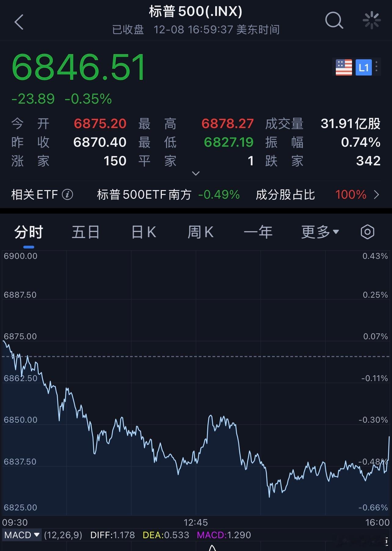Tap the amplitude value 0.74%

361,142
